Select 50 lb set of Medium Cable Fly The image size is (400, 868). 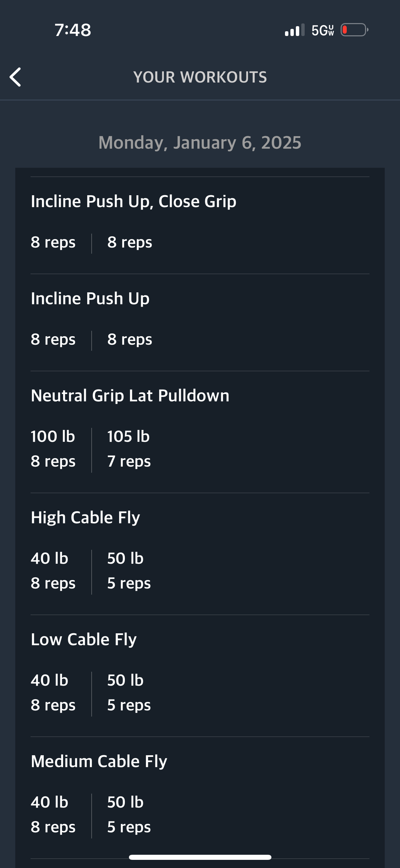coord(129,814)
